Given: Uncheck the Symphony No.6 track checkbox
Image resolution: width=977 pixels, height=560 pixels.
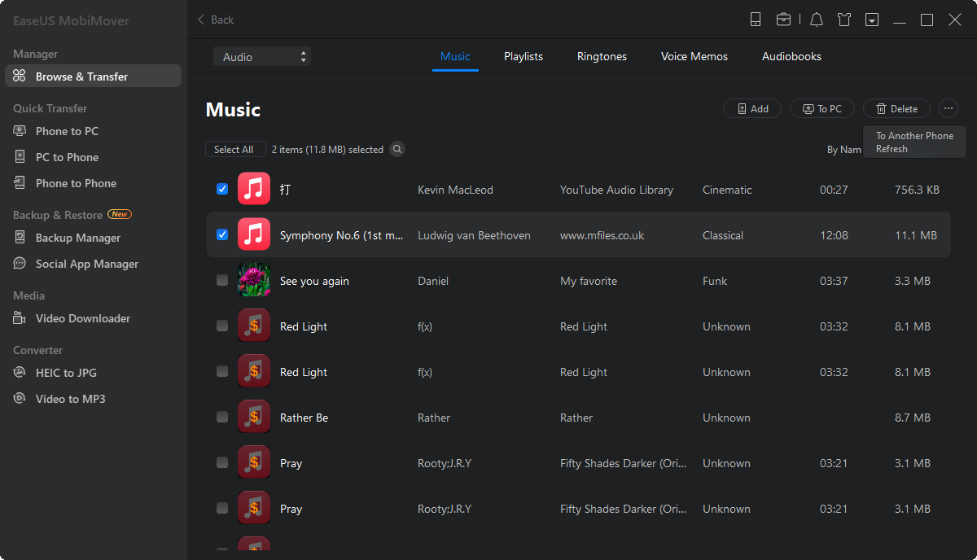Looking at the screenshot, I should [x=222, y=234].
